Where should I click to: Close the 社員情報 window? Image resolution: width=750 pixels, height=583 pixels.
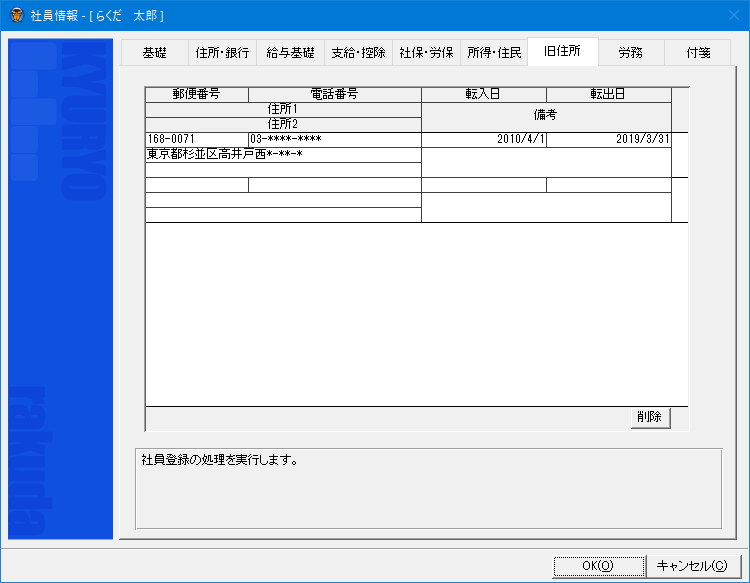click(x=734, y=15)
